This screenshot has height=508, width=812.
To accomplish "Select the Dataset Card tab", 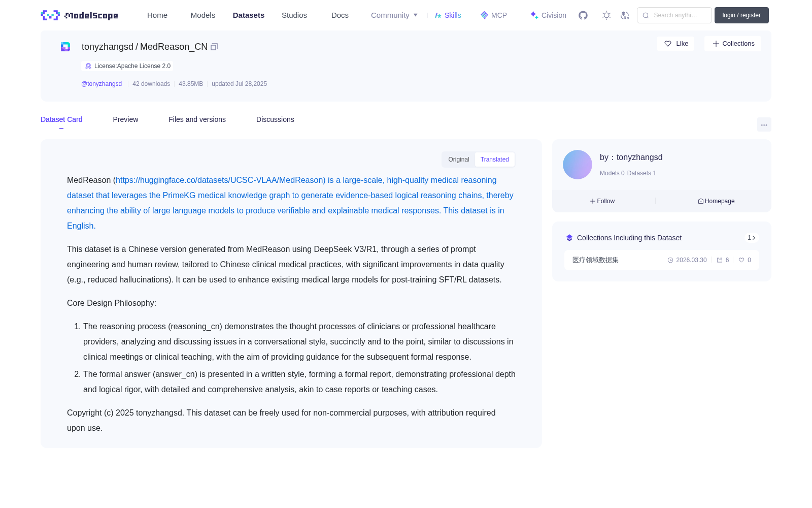I will (x=61, y=119).
